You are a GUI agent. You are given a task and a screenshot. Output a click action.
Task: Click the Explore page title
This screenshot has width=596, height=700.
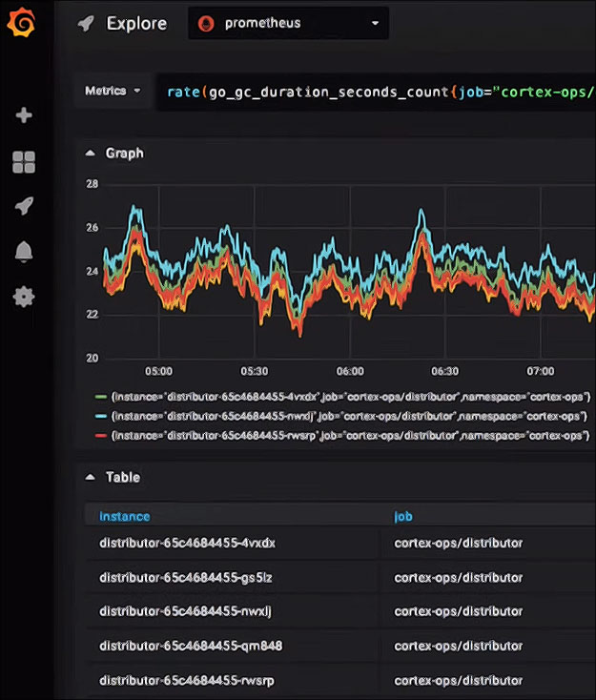click(x=136, y=23)
